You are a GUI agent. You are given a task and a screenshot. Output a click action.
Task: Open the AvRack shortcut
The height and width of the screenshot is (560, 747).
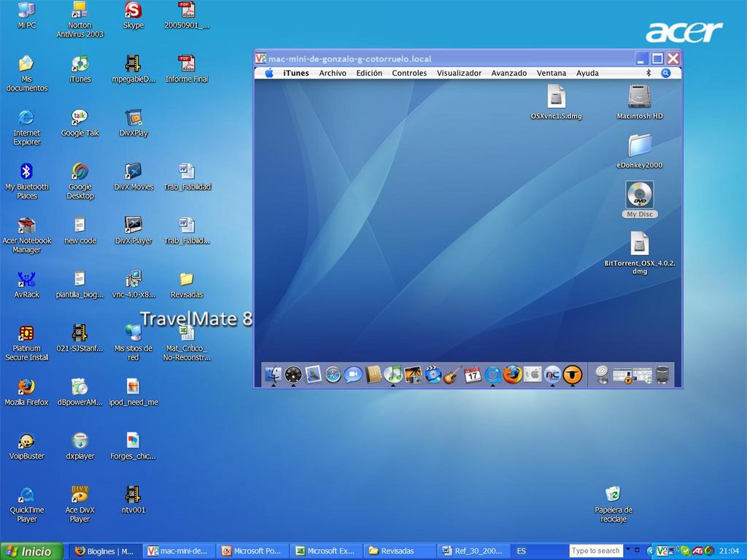tap(27, 285)
